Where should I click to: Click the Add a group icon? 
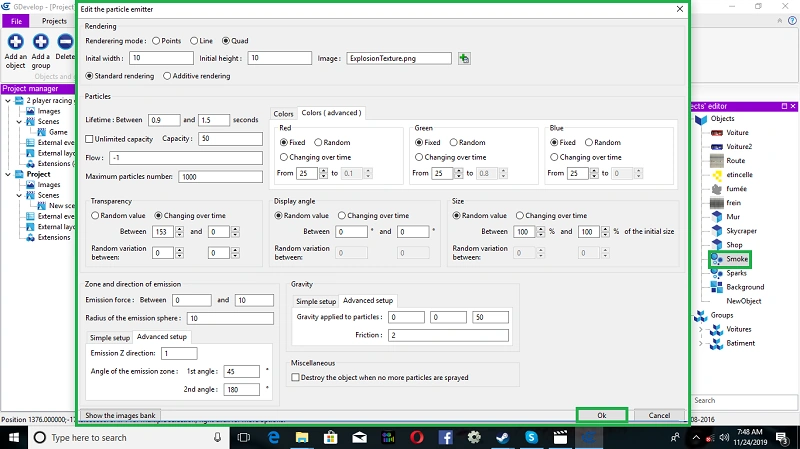point(41,41)
